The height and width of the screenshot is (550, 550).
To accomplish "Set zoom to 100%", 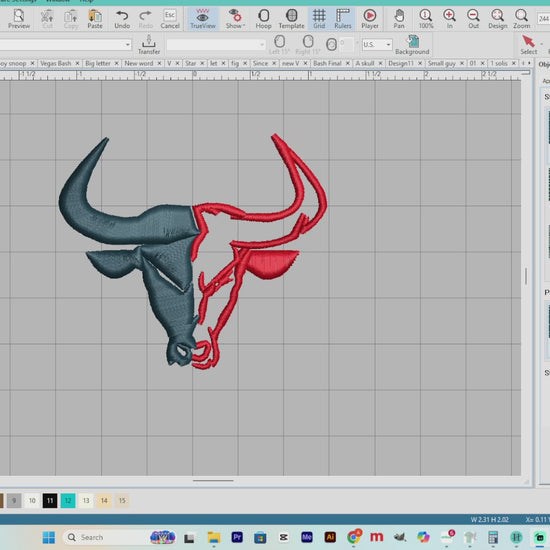I will (426, 19).
